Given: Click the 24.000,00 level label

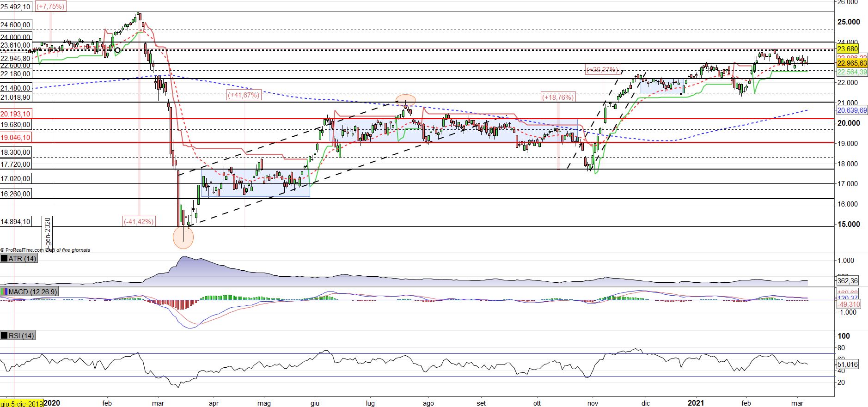Looking at the screenshot, I should [x=16, y=37].
